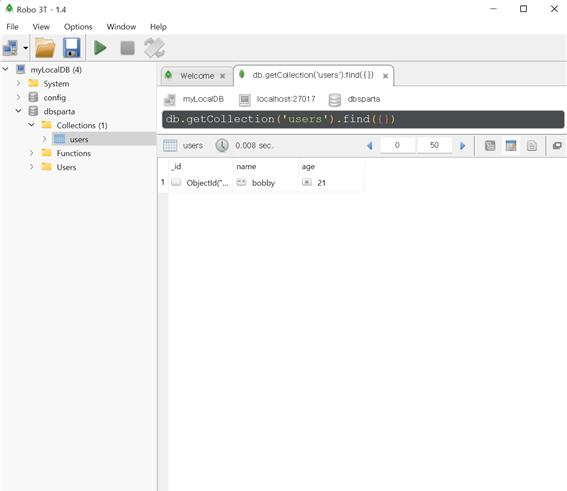Select the ObjectId cell in row 1
The image size is (567, 491).
click(x=200, y=183)
